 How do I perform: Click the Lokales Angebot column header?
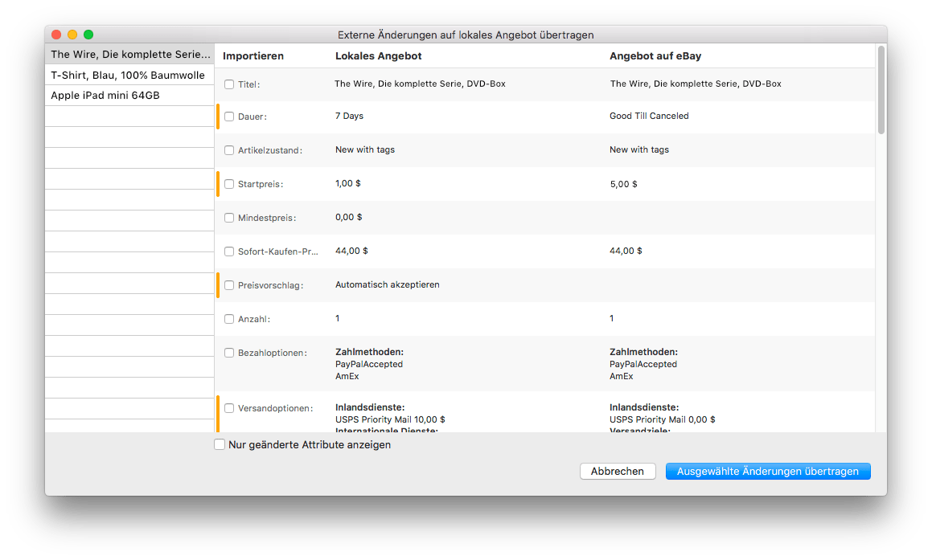pyautogui.click(x=378, y=55)
